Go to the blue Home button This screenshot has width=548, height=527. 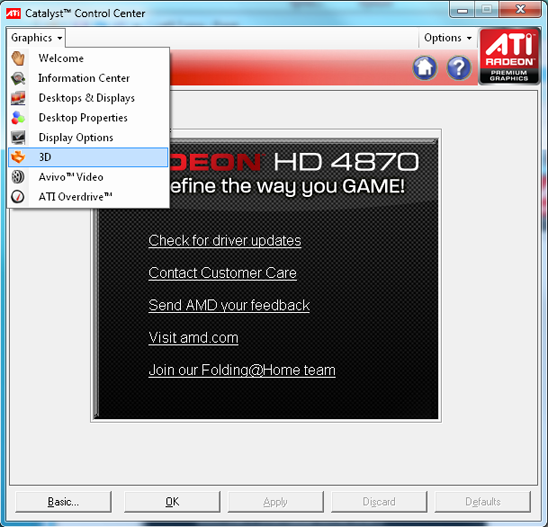pyautogui.click(x=425, y=68)
